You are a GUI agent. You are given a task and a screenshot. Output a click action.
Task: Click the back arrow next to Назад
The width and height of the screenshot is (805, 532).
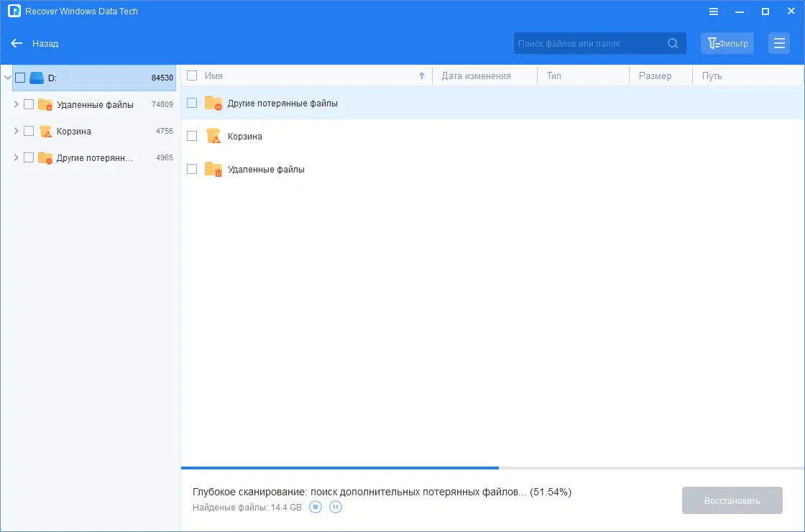click(17, 43)
